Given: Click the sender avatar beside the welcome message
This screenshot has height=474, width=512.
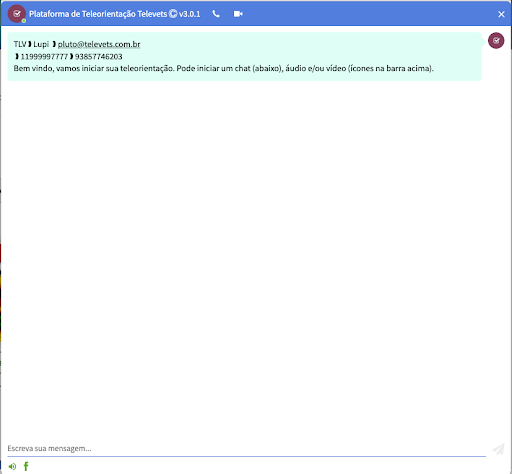Looking at the screenshot, I should click(x=496, y=41).
